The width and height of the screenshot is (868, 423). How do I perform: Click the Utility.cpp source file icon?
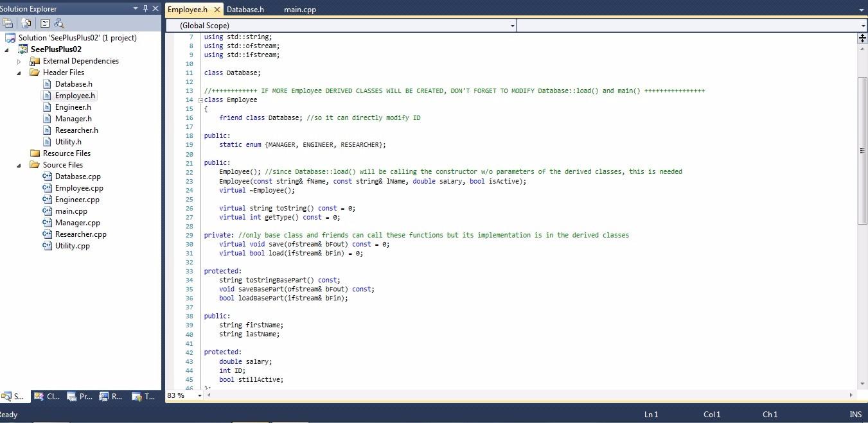(47, 246)
